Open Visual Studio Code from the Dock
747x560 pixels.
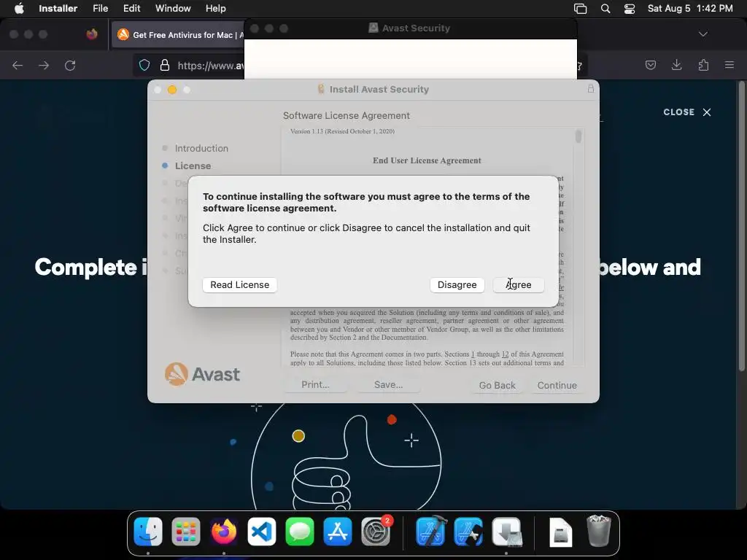pos(262,532)
